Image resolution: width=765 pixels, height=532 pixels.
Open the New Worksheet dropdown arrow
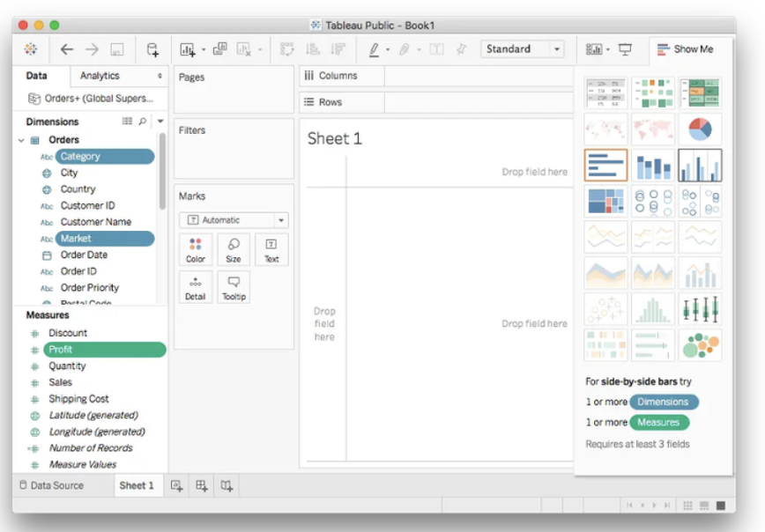coord(204,49)
